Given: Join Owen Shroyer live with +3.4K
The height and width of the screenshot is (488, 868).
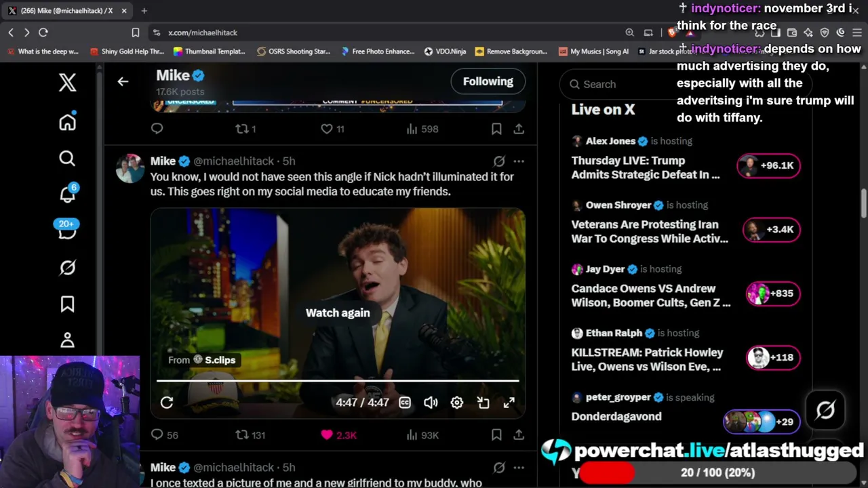Looking at the screenshot, I should point(771,229).
